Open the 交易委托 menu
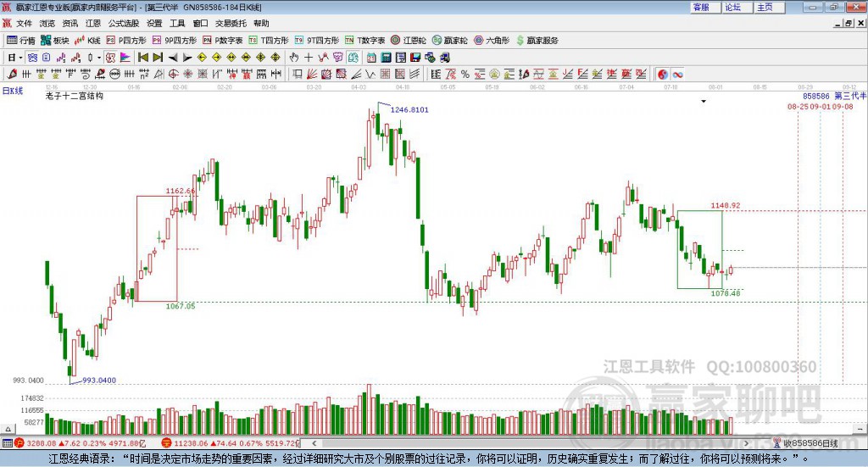 (x=231, y=23)
